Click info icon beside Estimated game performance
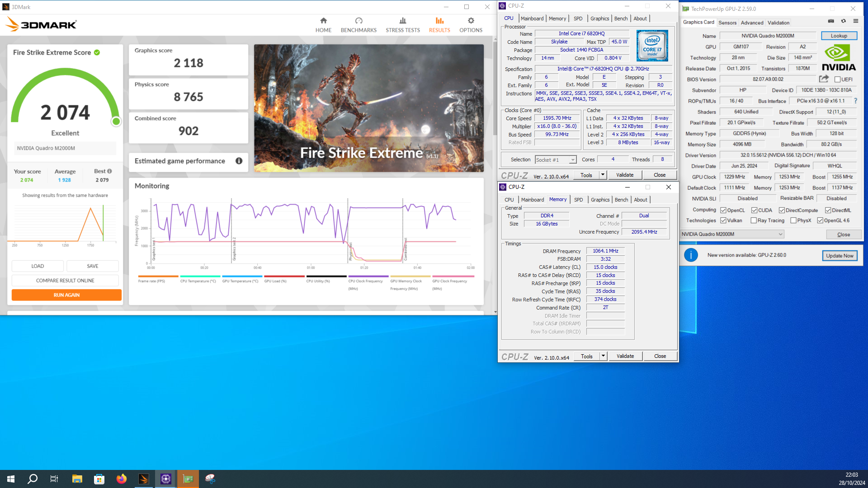 click(239, 161)
